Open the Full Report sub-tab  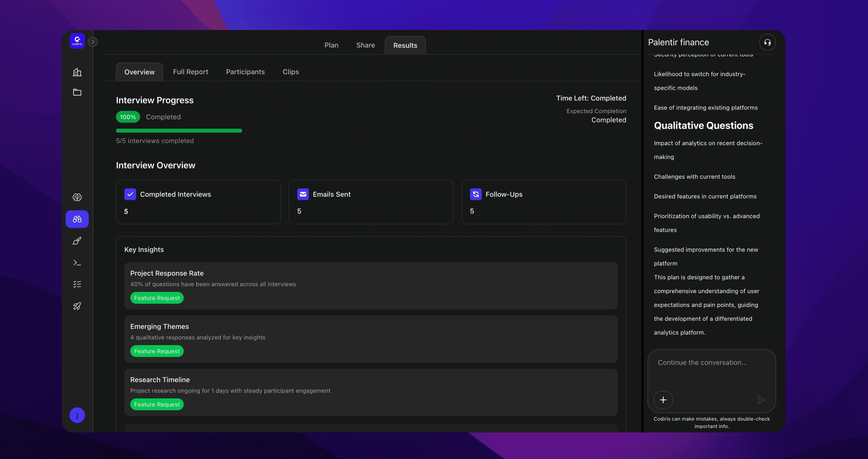(190, 72)
